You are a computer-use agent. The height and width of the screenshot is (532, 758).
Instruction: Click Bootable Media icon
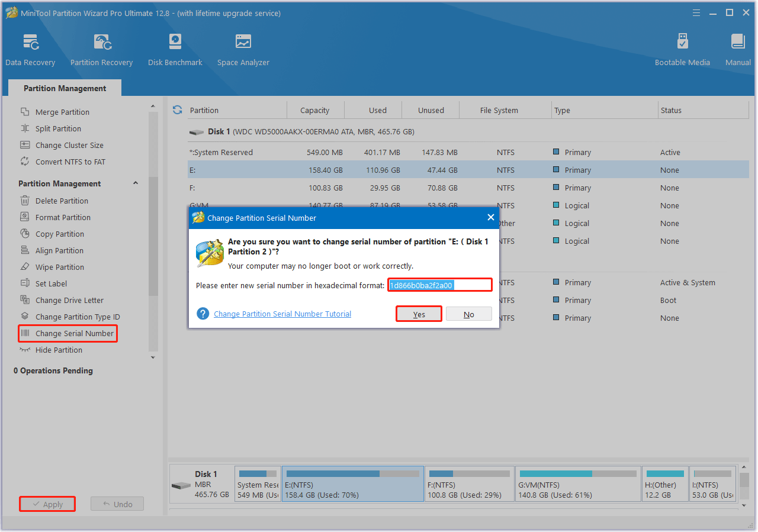(x=682, y=42)
